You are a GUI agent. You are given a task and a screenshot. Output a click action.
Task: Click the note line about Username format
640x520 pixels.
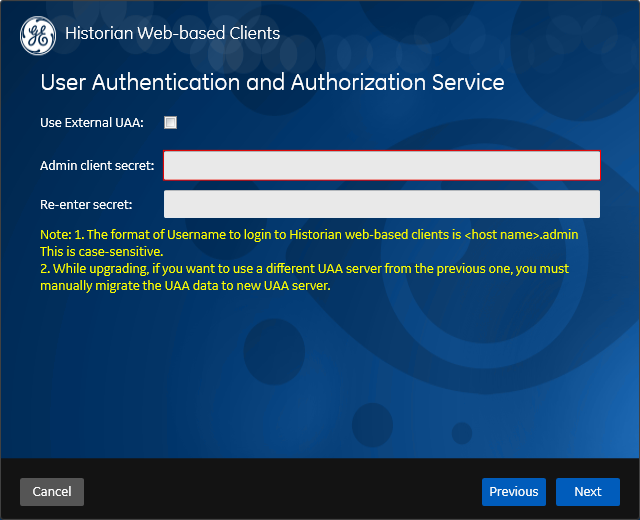(x=309, y=235)
